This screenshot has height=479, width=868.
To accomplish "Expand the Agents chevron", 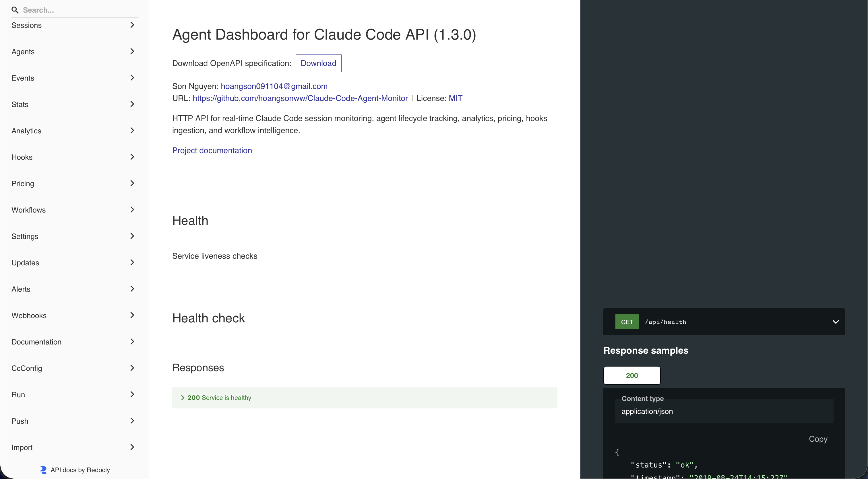I will tap(132, 51).
